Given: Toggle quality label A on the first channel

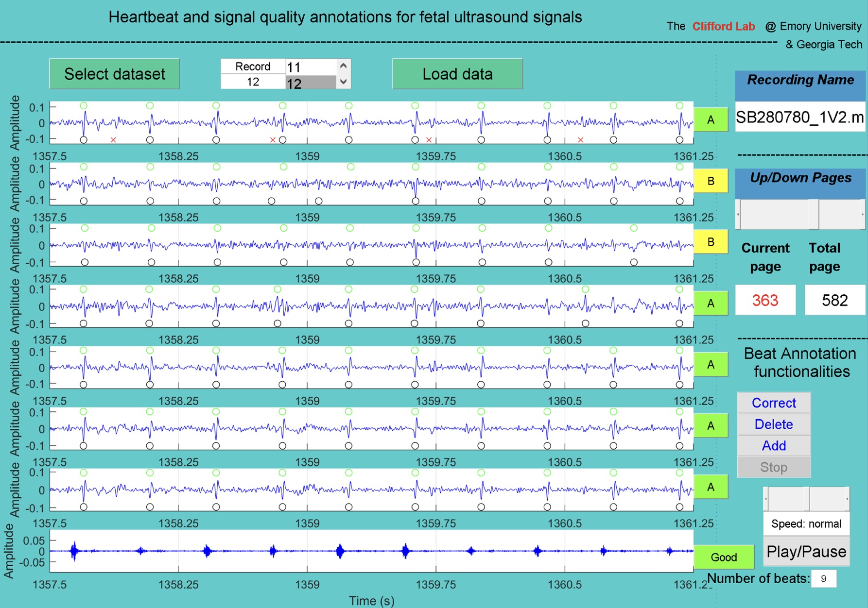Looking at the screenshot, I should pyautogui.click(x=710, y=119).
